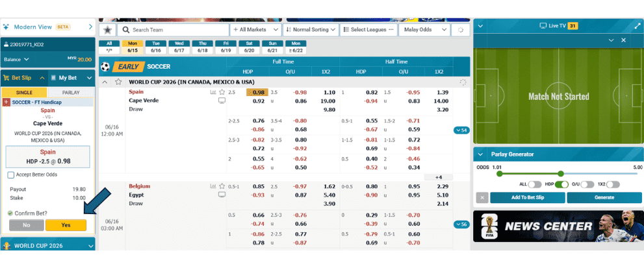Collapse the Live TV panel header
Viewport: 644px width, 268px height.
480,26
